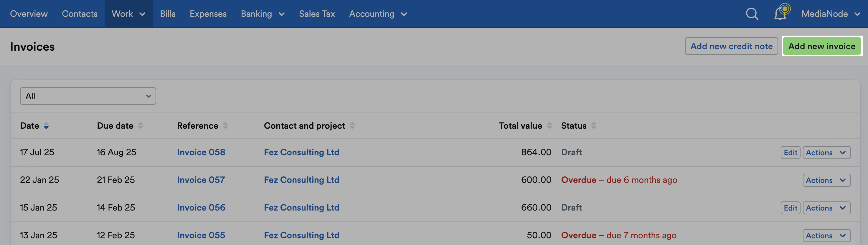Click the 14 Feb 25 due date
Image resolution: width=868 pixels, height=245 pixels.
pos(116,207)
